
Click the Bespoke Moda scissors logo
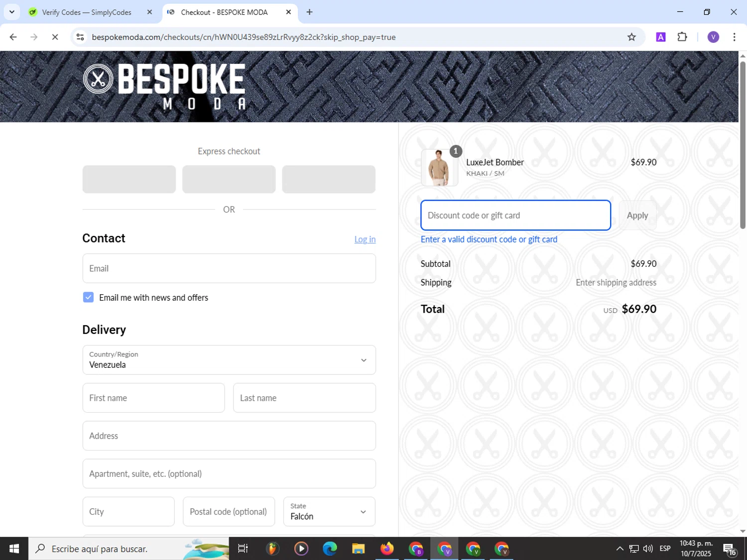pyautogui.click(x=165, y=86)
